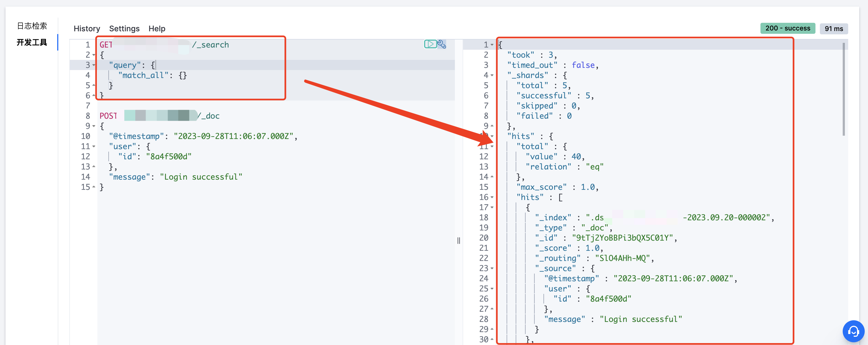Viewport: 868px width, 345px height.
Task: Collapse the "_shards" object in the response
Action: click(x=492, y=75)
